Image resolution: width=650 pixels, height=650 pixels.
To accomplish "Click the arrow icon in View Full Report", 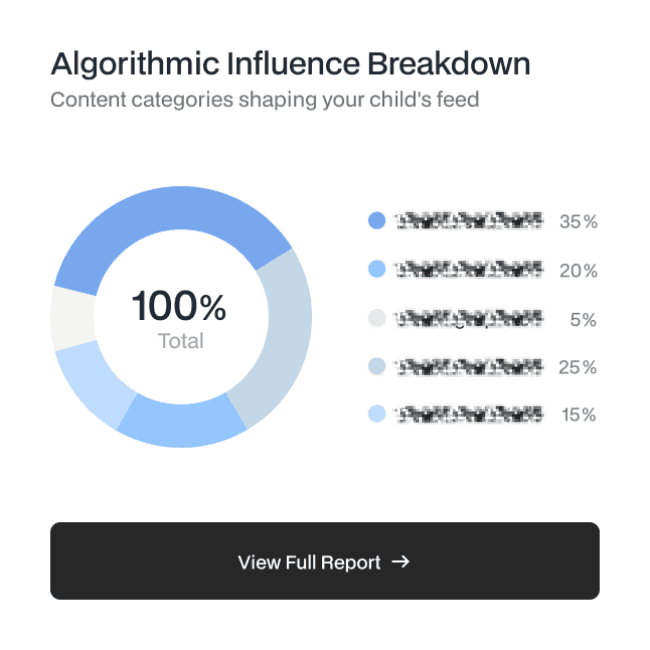I will (401, 562).
